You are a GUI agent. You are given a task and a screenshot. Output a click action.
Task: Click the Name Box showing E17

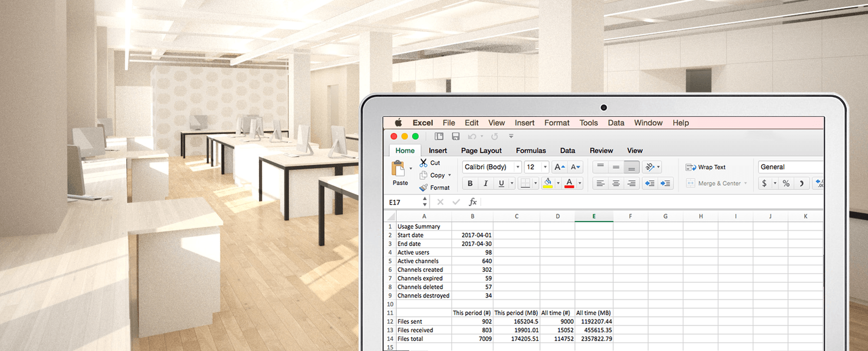(403, 202)
